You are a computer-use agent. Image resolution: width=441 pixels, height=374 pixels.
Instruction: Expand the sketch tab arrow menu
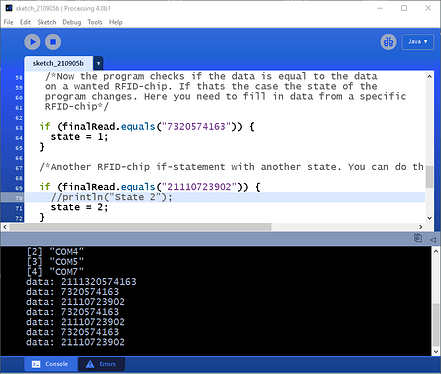[x=98, y=63]
